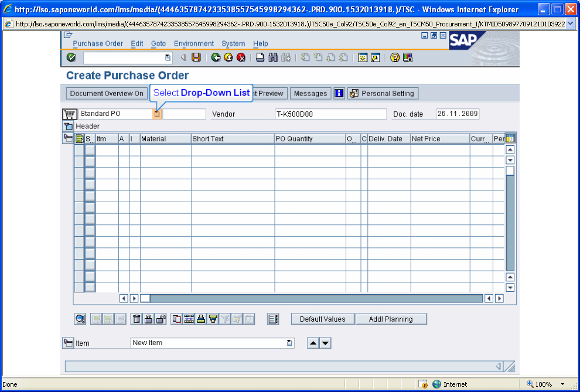Image resolution: width=580 pixels, height=392 pixels.
Task: Open Help via yellow question mark icon
Action: (x=395, y=57)
